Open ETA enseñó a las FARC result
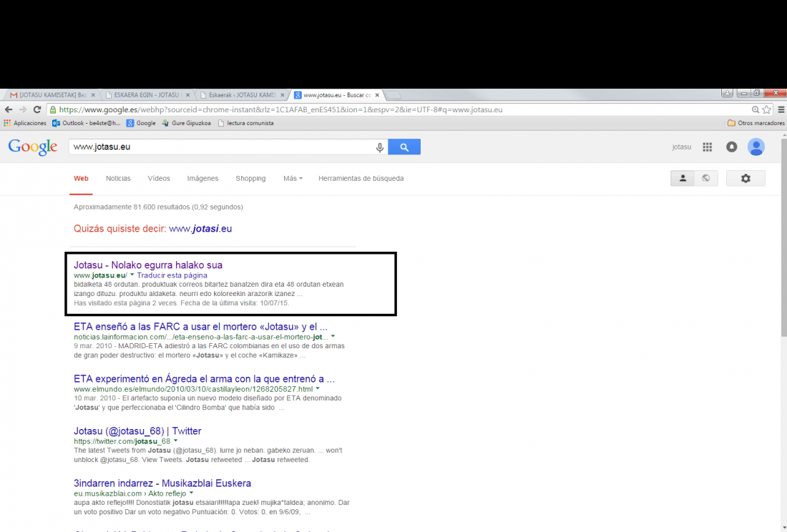Image resolution: width=787 pixels, height=532 pixels. coord(200,326)
